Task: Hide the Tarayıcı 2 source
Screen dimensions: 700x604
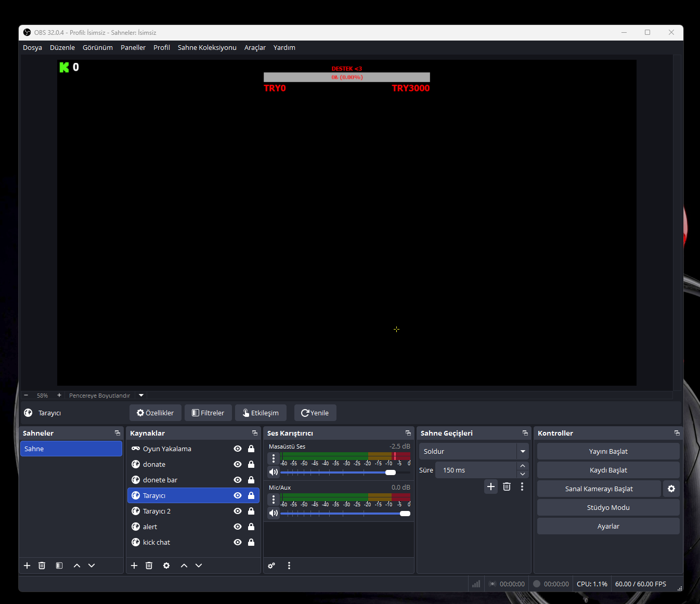Action: (238, 511)
